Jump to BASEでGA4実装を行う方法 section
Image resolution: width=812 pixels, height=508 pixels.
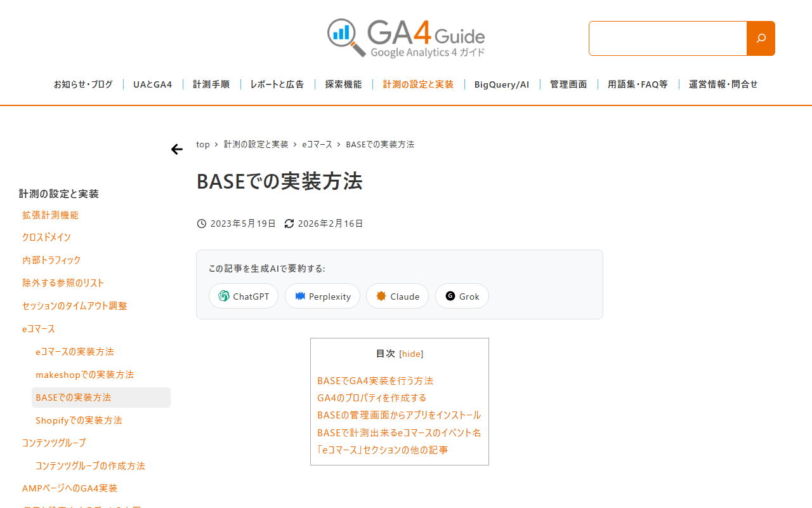[x=375, y=381]
